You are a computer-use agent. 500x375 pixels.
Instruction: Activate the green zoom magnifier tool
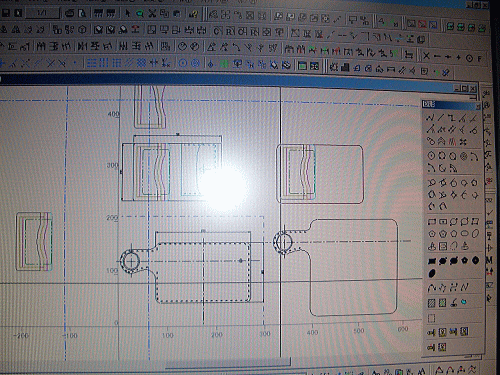click(x=140, y=14)
